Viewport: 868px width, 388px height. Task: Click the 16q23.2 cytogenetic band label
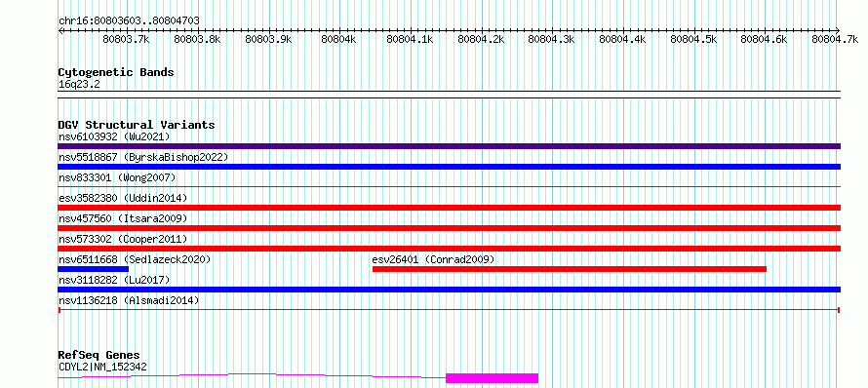79,85
